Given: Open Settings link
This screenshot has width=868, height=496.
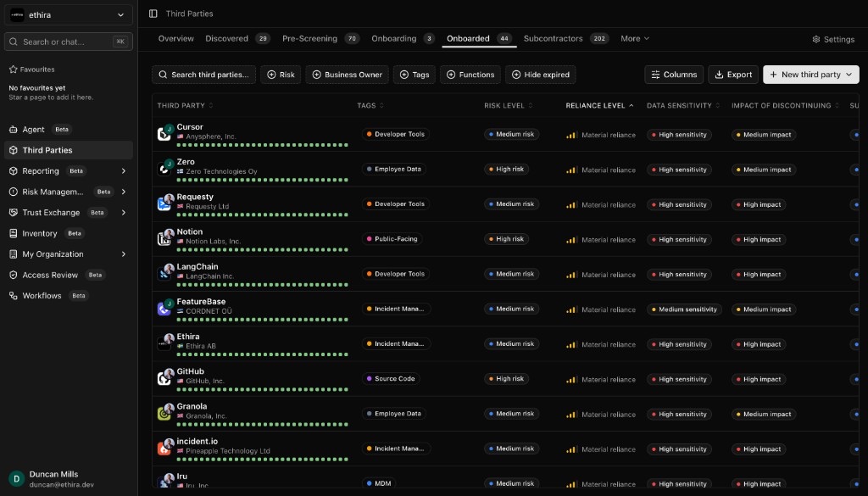Looking at the screenshot, I should [x=833, y=39].
